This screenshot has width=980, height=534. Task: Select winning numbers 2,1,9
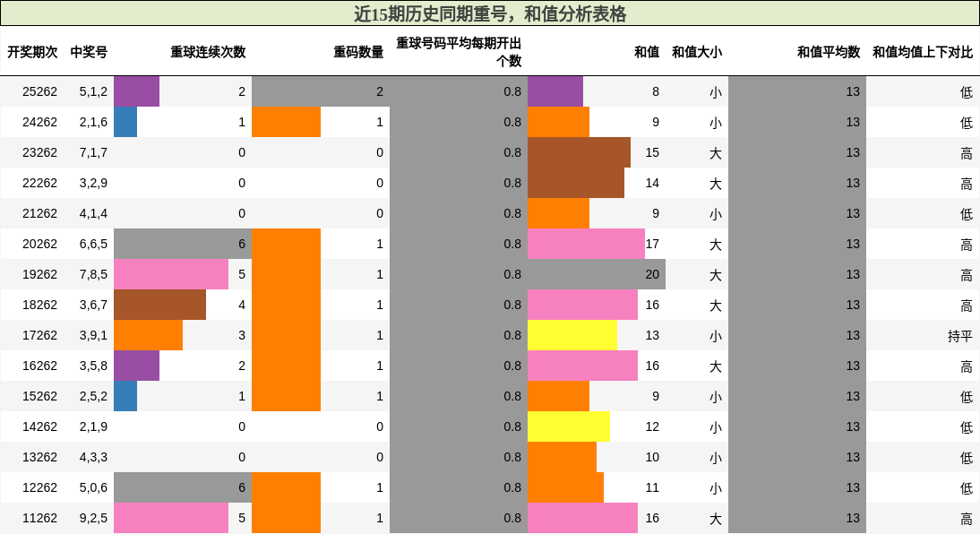pos(93,426)
